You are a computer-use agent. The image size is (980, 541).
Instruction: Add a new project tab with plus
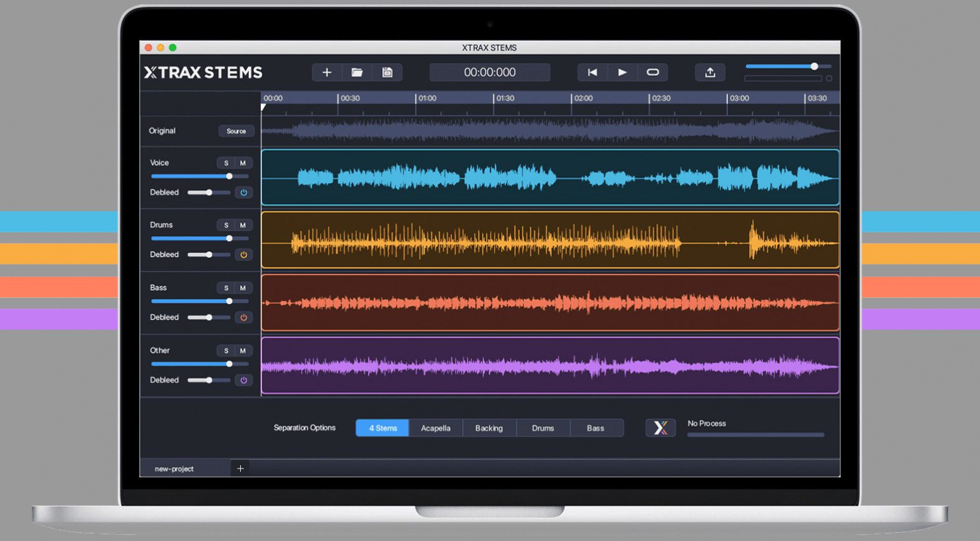(241, 468)
